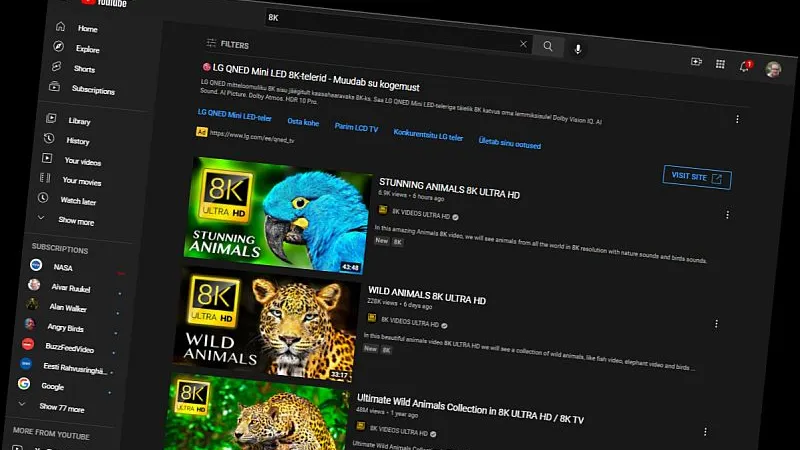The width and height of the screenshot is (800, 450).
Task: Open the YouTube apps grid icon
Action: click(720, 64)
